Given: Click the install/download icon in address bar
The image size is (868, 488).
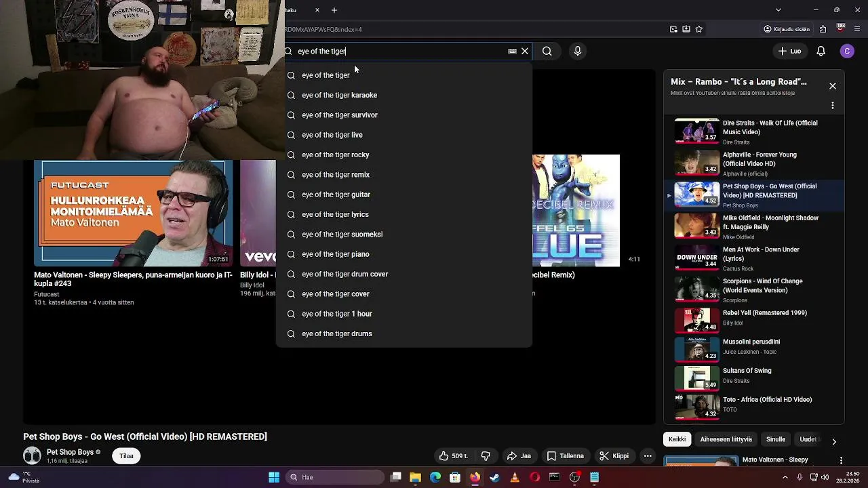Looking at the screenshot, I should click(x=686, y=29).
